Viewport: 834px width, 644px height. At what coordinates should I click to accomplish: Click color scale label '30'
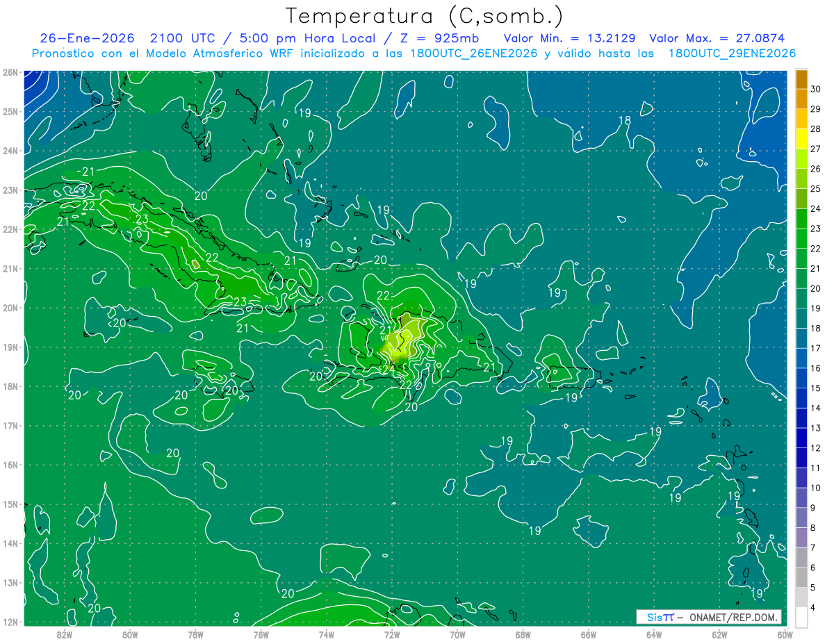(x=816, y=89)
